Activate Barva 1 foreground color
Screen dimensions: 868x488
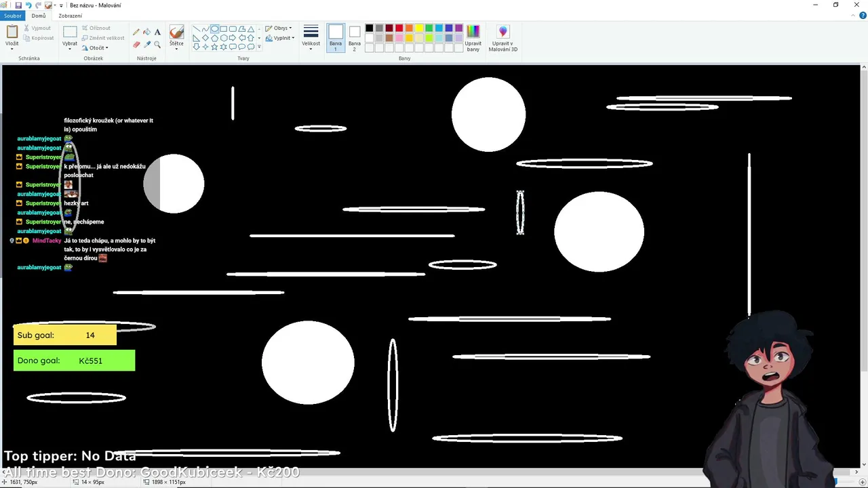336,38
